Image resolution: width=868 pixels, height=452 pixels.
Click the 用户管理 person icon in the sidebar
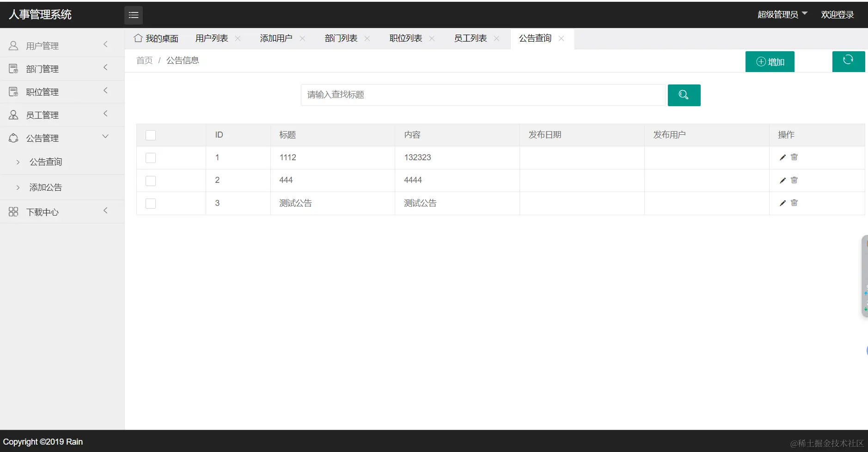tap(13, 46)
